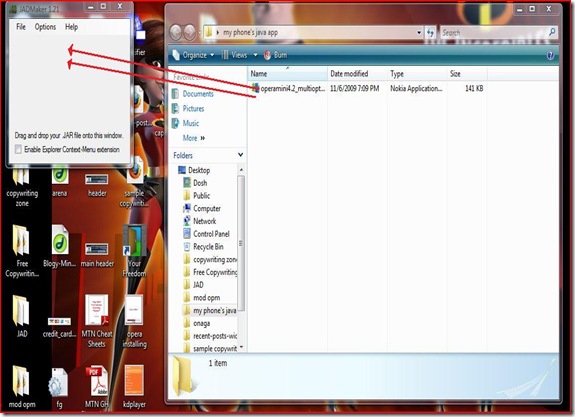Image resolution: width=575 pixels, height=417 pixels.
Task: Click the Back button in Explorer
Action: (x=176, y=33)
